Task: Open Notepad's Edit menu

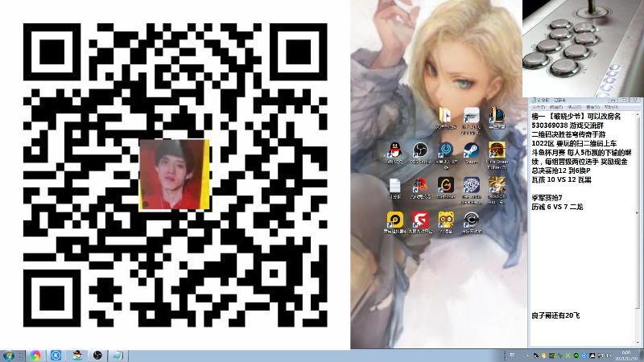Action: point(556,107)
